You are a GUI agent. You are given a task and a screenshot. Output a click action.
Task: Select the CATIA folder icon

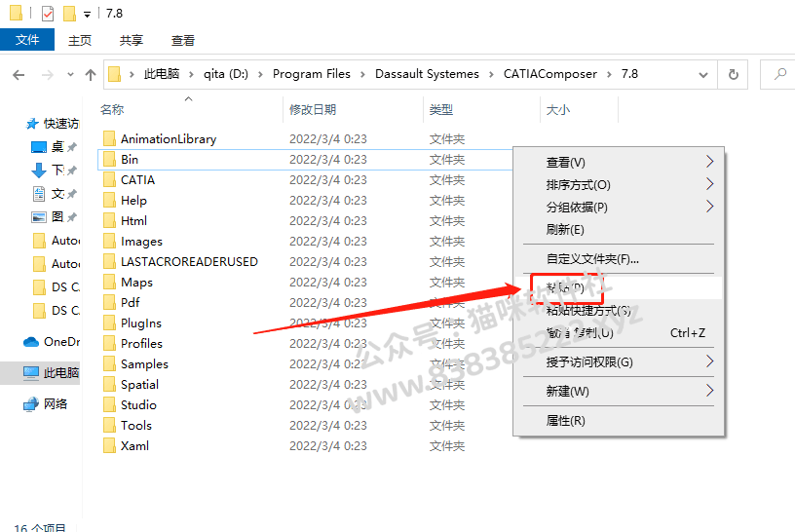pyautogui.click(x=109, y=179)
